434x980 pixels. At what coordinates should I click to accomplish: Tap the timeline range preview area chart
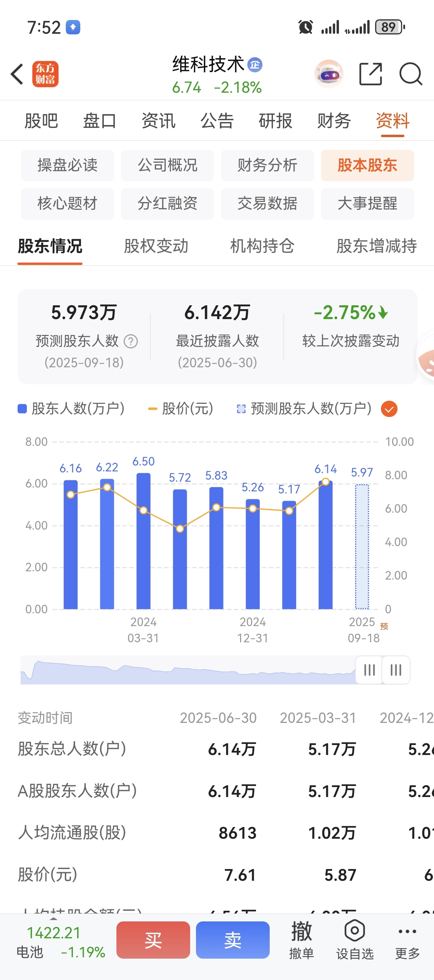point(188,670)
